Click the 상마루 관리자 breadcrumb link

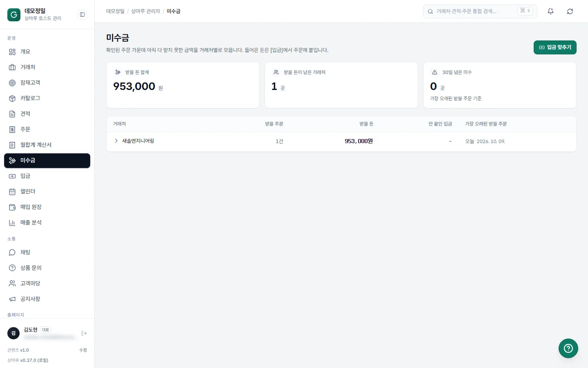click(145, 11)
